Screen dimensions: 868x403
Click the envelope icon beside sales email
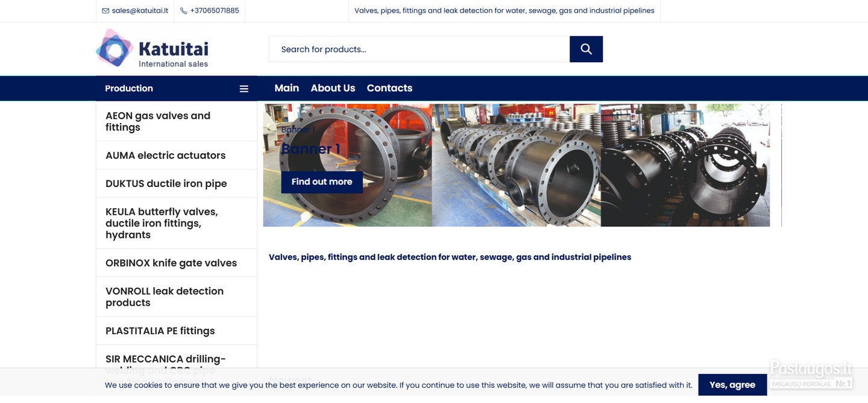tap(105, 11)
